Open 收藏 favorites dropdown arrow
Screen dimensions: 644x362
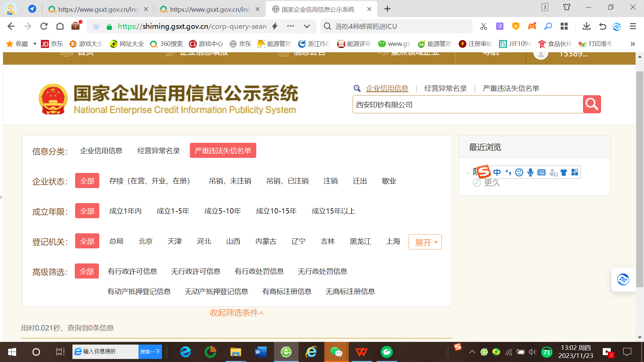pyautogui.click(x=35, y=44)
